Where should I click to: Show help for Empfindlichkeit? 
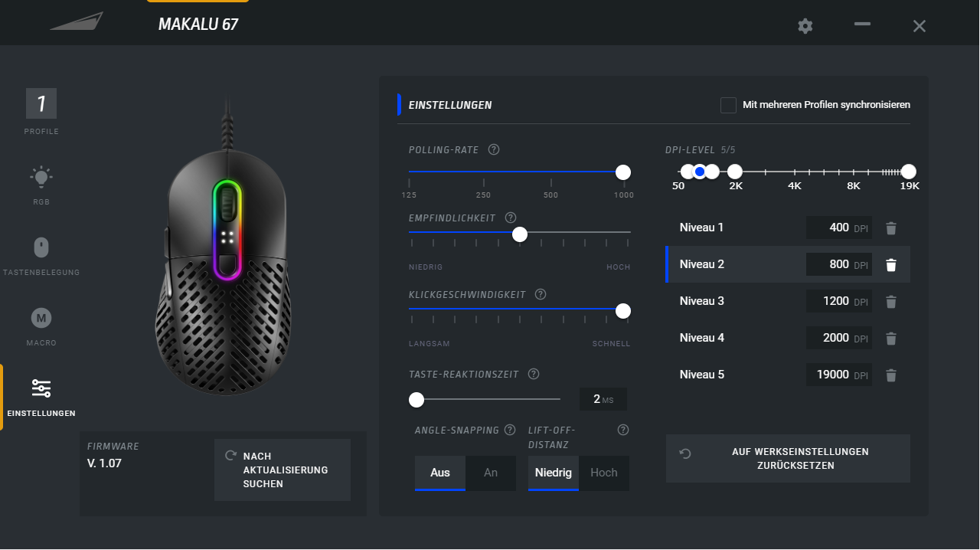click(x=511, y=218)
